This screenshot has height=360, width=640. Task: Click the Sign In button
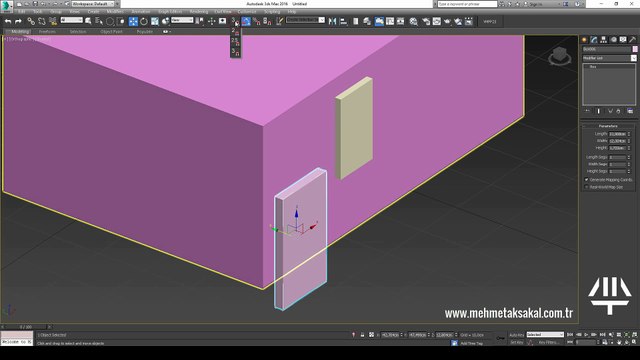536,4
